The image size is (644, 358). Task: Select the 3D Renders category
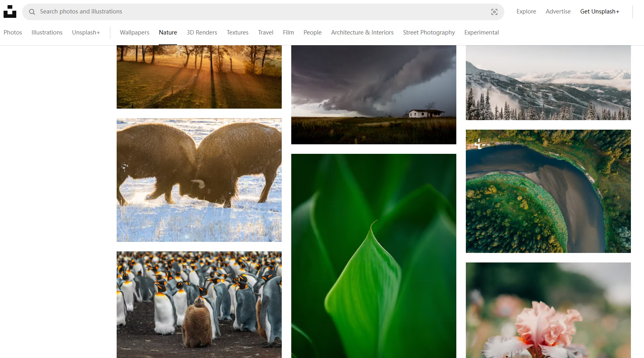[202, 33]
